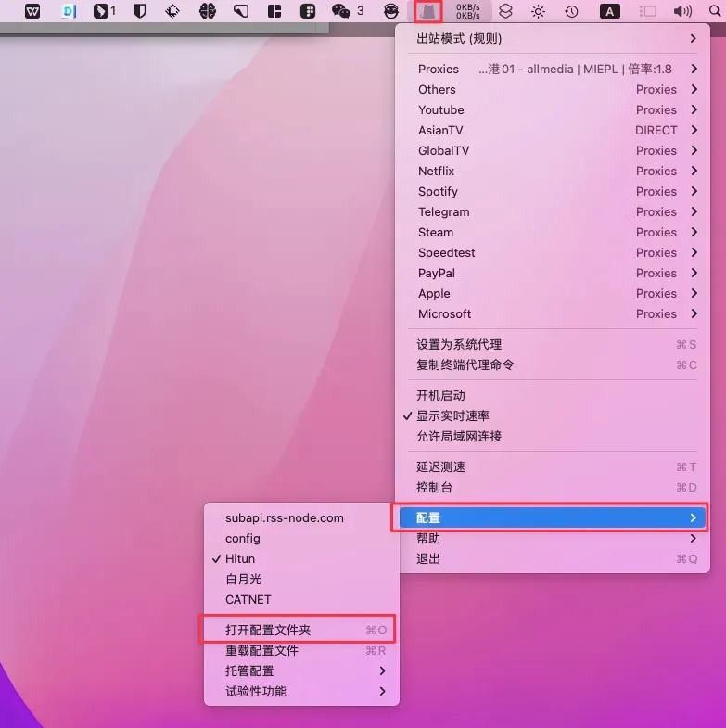Screen dimensions: 726x728
Task: Open the WPS Office menu bar icon
Action: (32, 11)
